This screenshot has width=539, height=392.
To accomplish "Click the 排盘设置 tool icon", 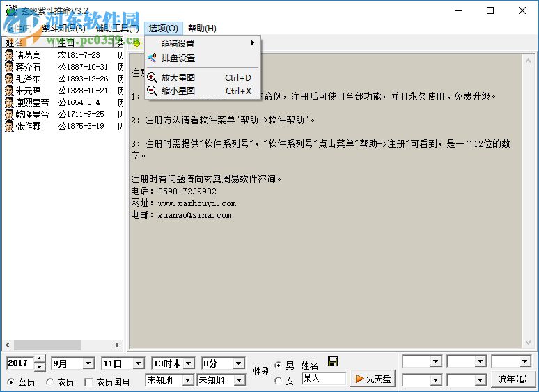I will (152, 58).
